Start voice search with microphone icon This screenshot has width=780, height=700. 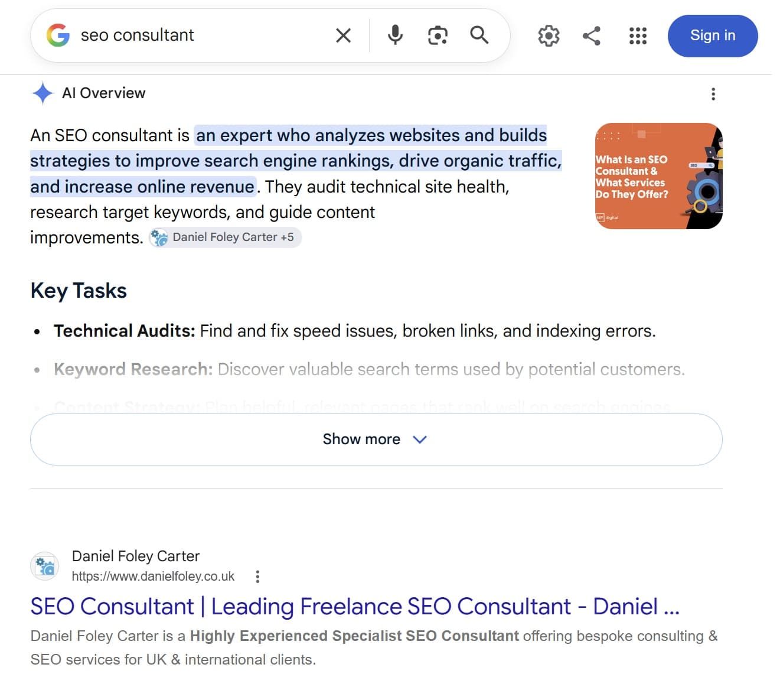[x=395, y=35]
